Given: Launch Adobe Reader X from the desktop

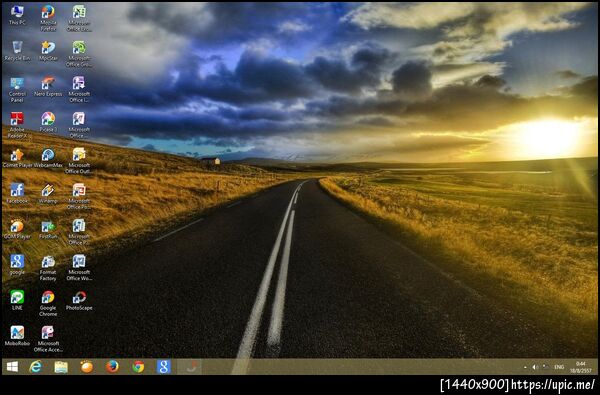Looking at the screenshot, I should tap(17, 125).
